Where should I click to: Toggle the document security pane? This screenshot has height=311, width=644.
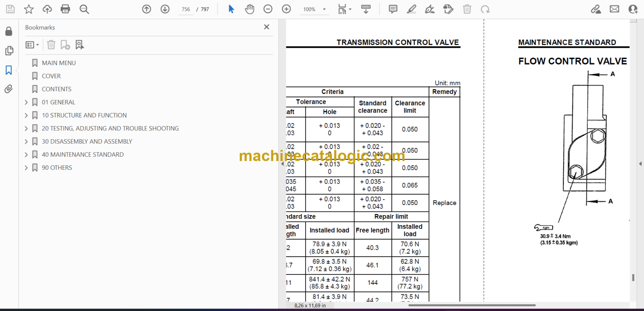click(x=9, y=31)
